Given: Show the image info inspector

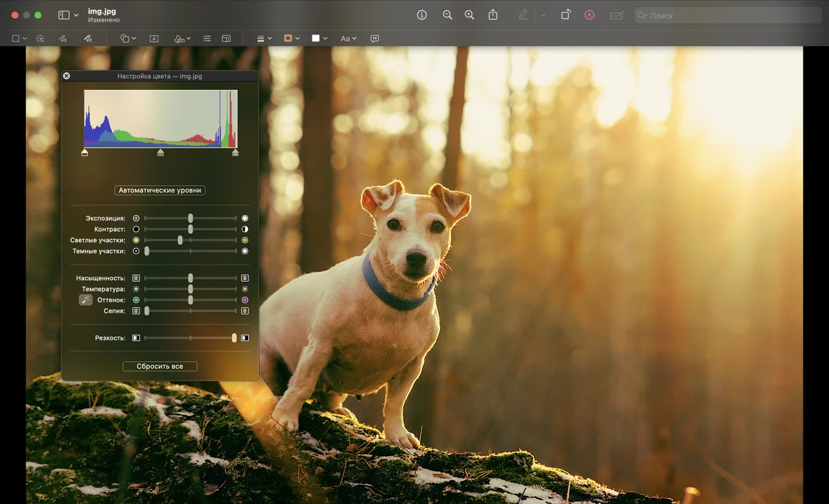Looking at the screenshot, I should pyautogui.click(x=422, y=14).
